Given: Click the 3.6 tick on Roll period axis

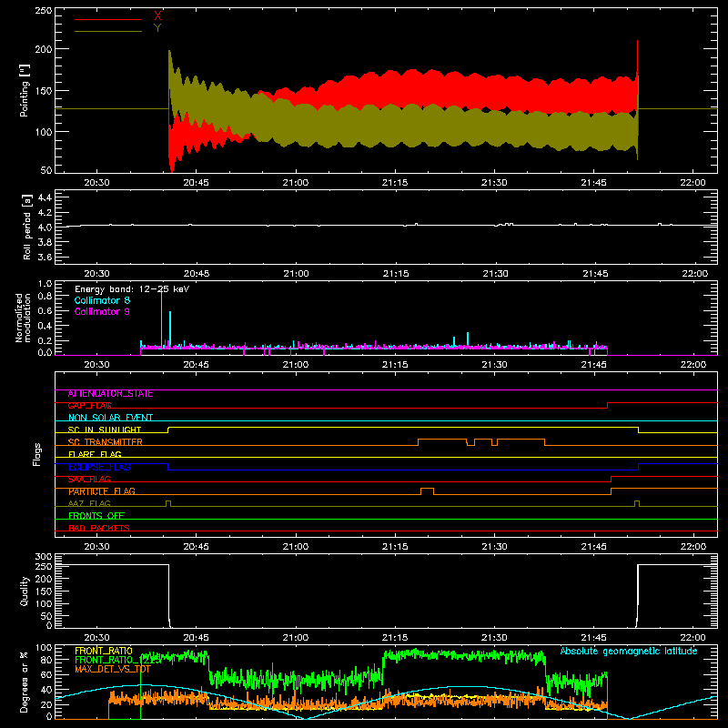Looking at the screenshot, I should (45, 257).
